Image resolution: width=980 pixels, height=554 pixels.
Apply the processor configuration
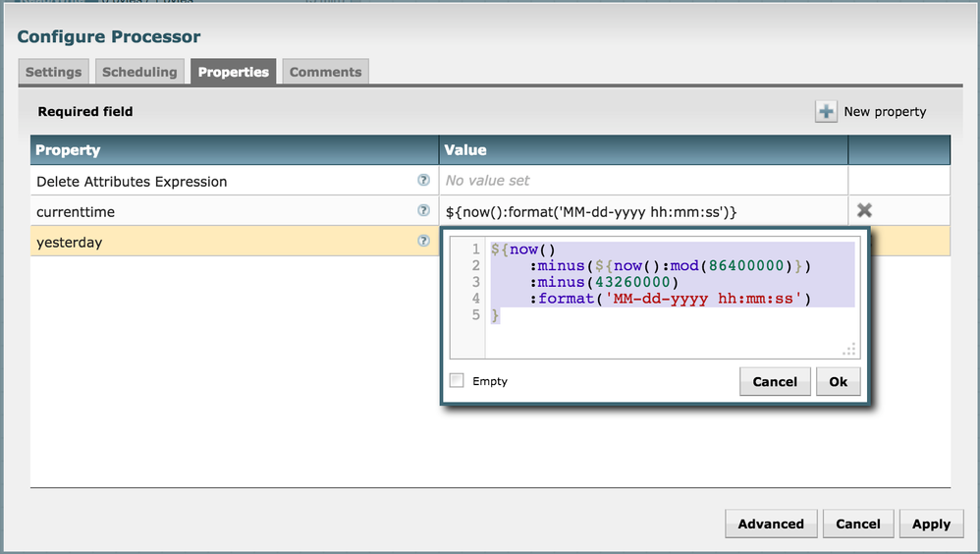coord(931,524)
